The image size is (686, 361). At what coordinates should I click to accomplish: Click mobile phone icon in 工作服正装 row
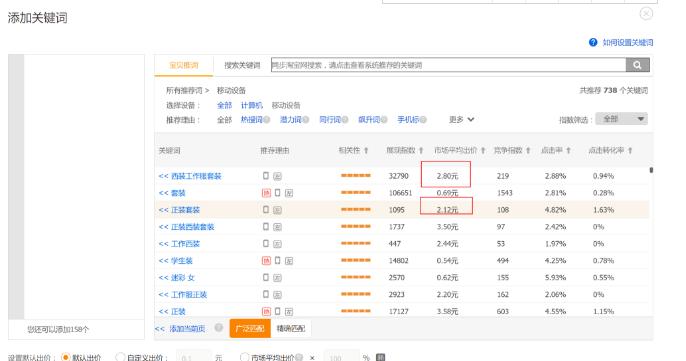[x=266, y=294]
